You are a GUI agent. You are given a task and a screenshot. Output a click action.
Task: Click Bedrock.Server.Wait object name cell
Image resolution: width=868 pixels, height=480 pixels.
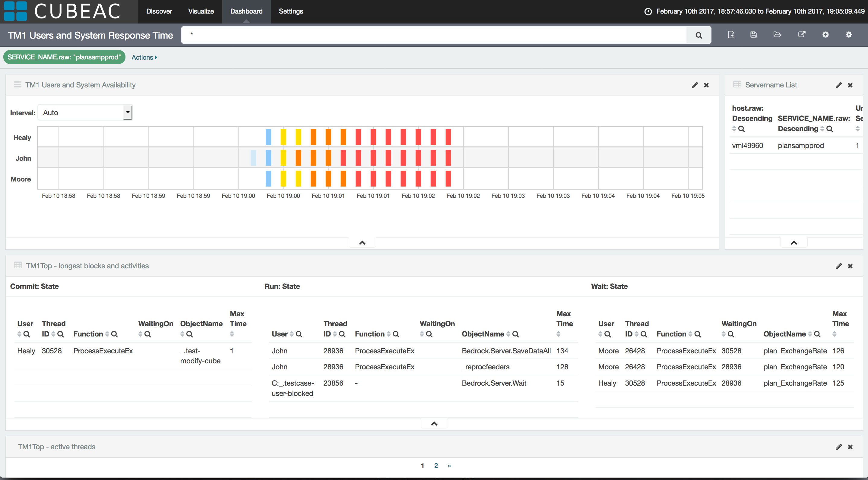coord(494,383)
